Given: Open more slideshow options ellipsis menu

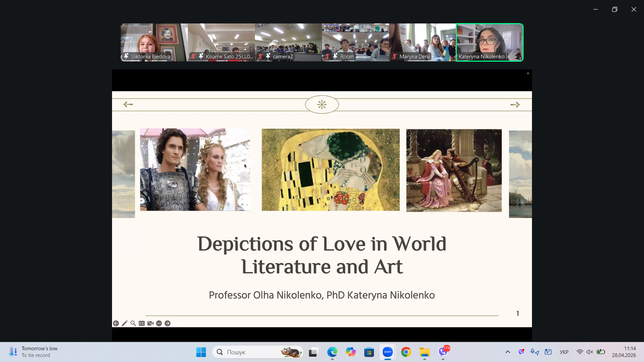Looking at the screenshot, I should coord(159,323).
